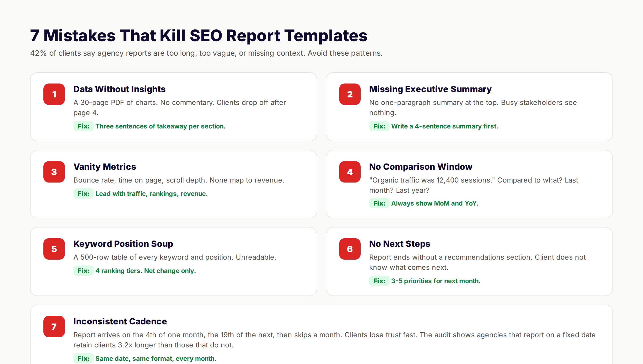Click the description 'Report arrives on the 4th of one month'
This screenshot has height=364, width=643.
(335, 340)
